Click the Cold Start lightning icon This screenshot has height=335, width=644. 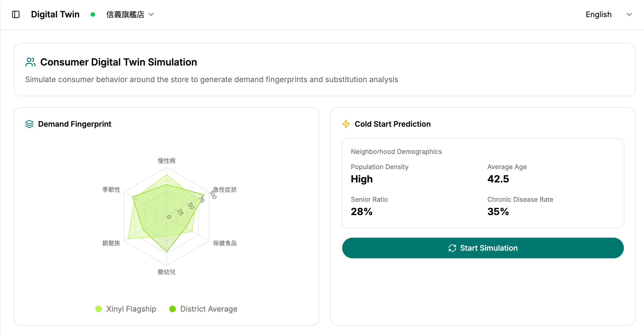[346, 124]
